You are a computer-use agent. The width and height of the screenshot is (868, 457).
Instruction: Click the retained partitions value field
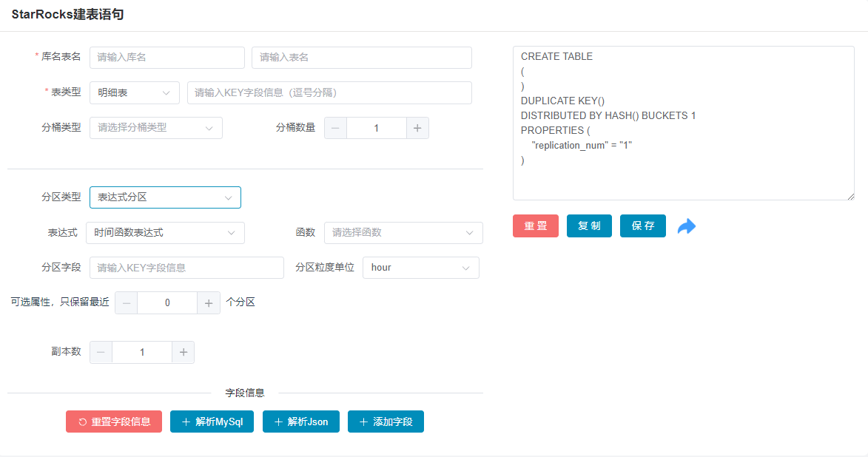pos(167,302)
